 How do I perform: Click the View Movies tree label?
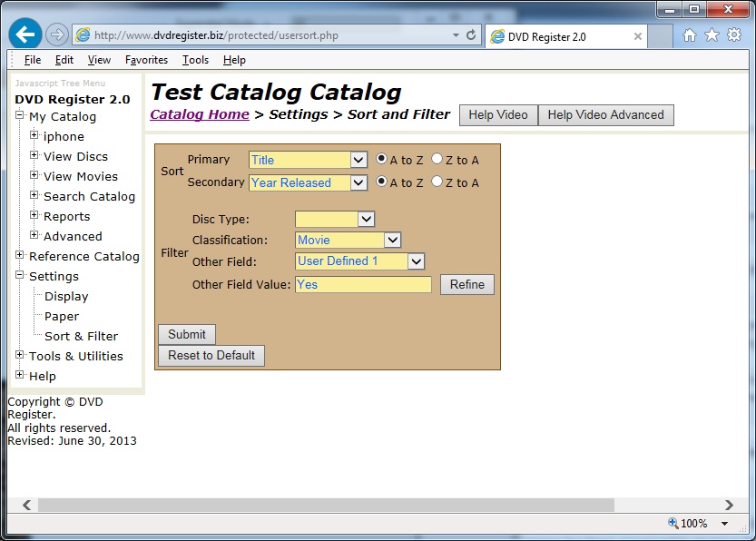[81, 176]
